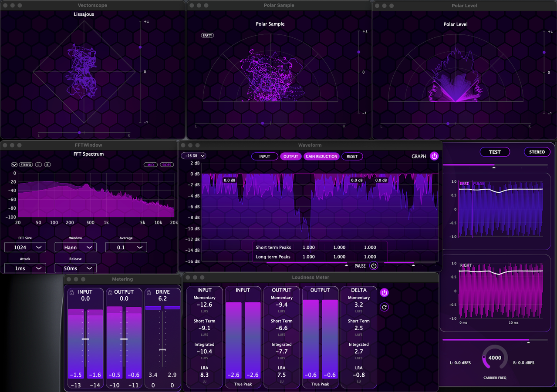Click the Lissajous heading in Vectorscope
Viewport: 557px width, 392px height.
pos(84,14)
